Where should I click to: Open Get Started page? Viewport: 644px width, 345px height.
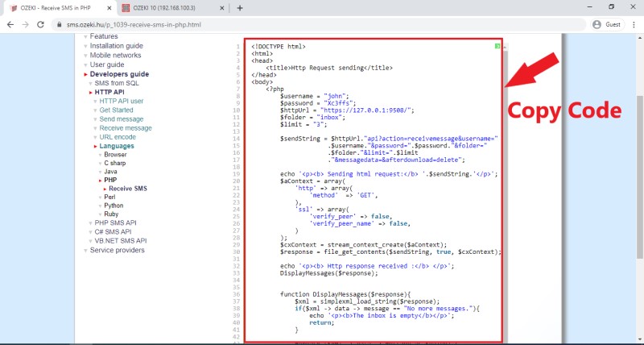[x=116, y=110]
